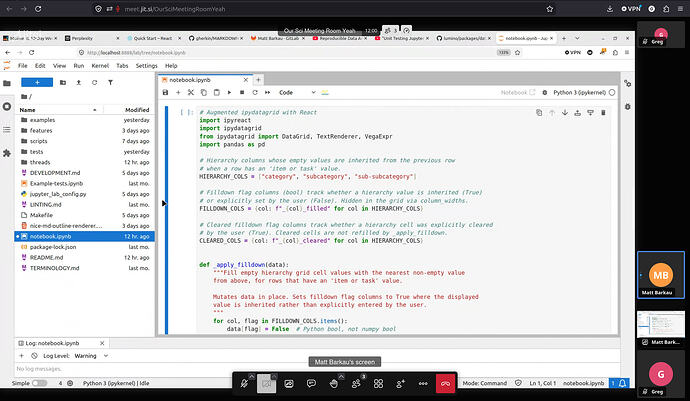Upload files in file browser

click(79, 82)
